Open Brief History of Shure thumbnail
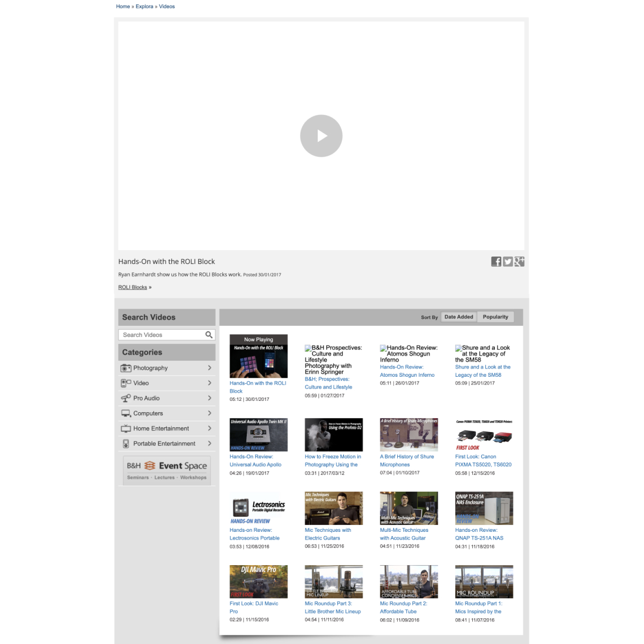Screen dimensions: 644x644 [409, 435]
